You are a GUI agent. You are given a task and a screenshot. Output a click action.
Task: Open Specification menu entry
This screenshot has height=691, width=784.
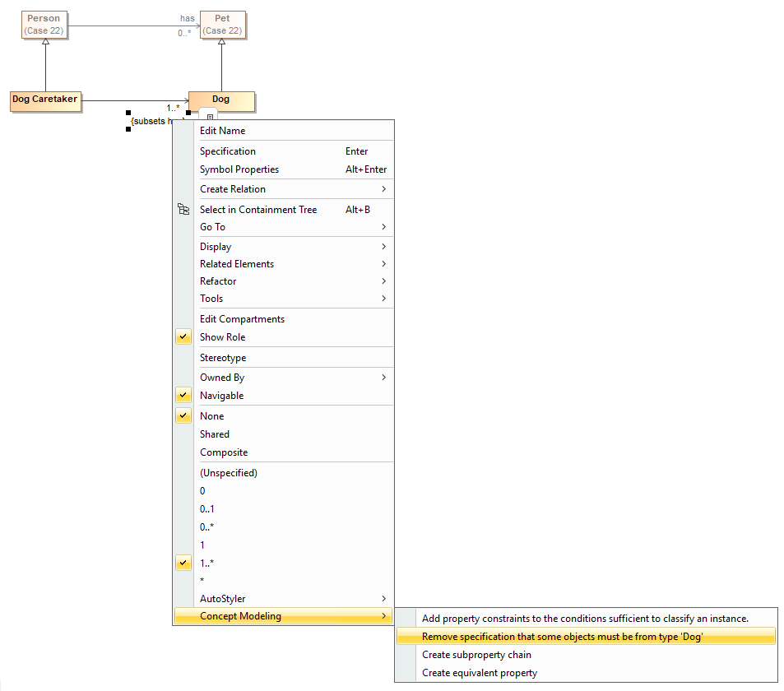(228, 151)
